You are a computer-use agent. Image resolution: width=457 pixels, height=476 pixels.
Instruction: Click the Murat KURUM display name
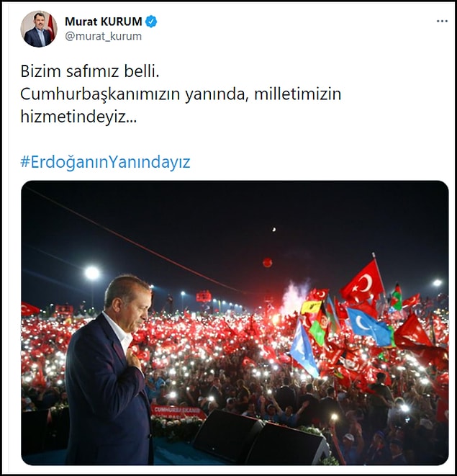pyautogui.click(x=103, y=22)
